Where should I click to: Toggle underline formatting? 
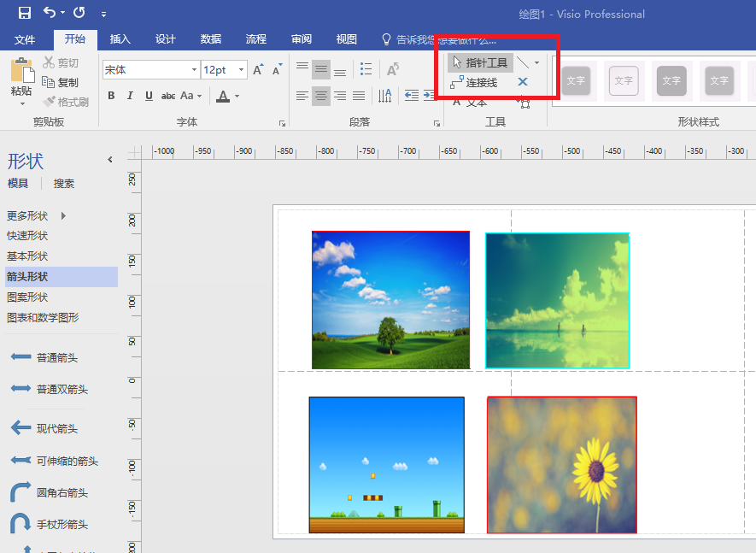tap(149, 96)
